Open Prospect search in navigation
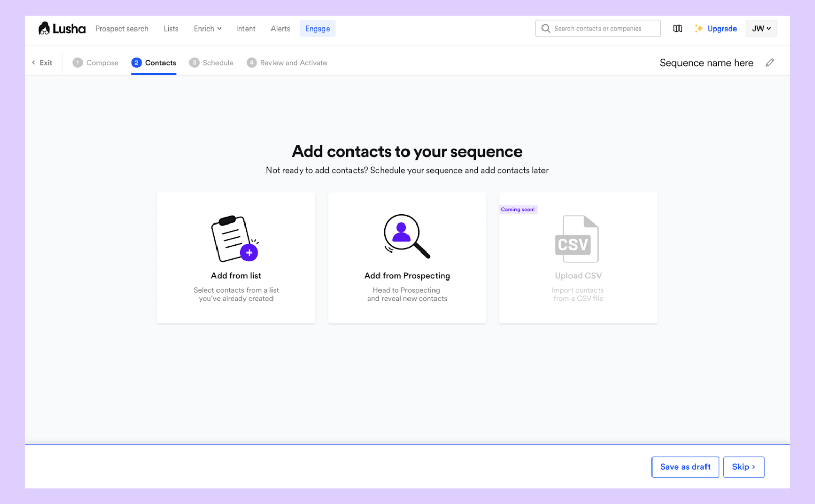The height and width of the screenshot is (504, 815). tap(122, 29)
